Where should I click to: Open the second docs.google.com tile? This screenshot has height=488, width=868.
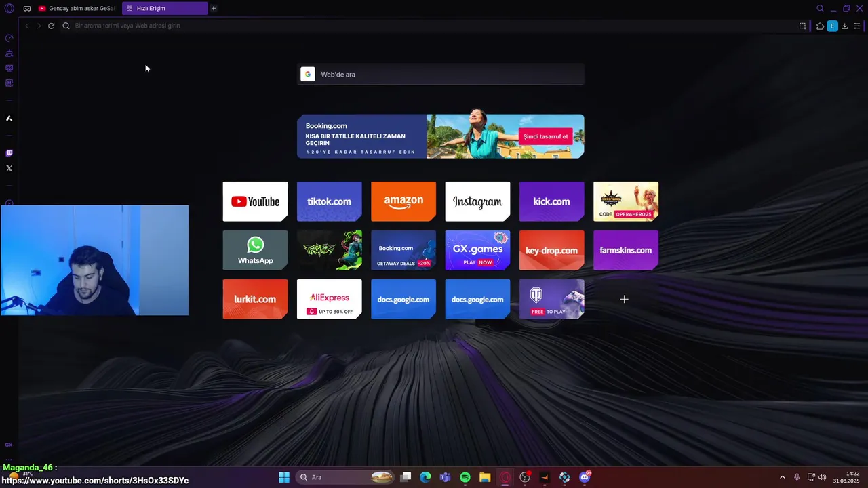(x=477, y=299)
